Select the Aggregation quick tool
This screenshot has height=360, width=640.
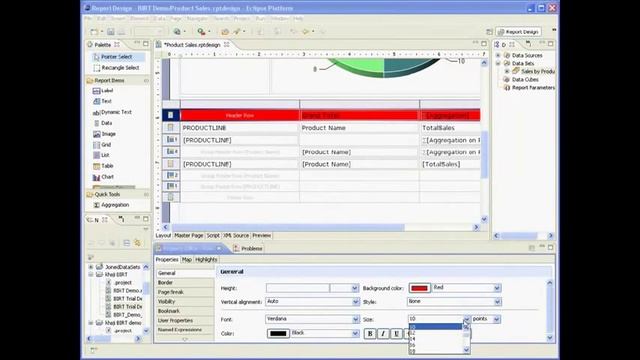point(111,205)
